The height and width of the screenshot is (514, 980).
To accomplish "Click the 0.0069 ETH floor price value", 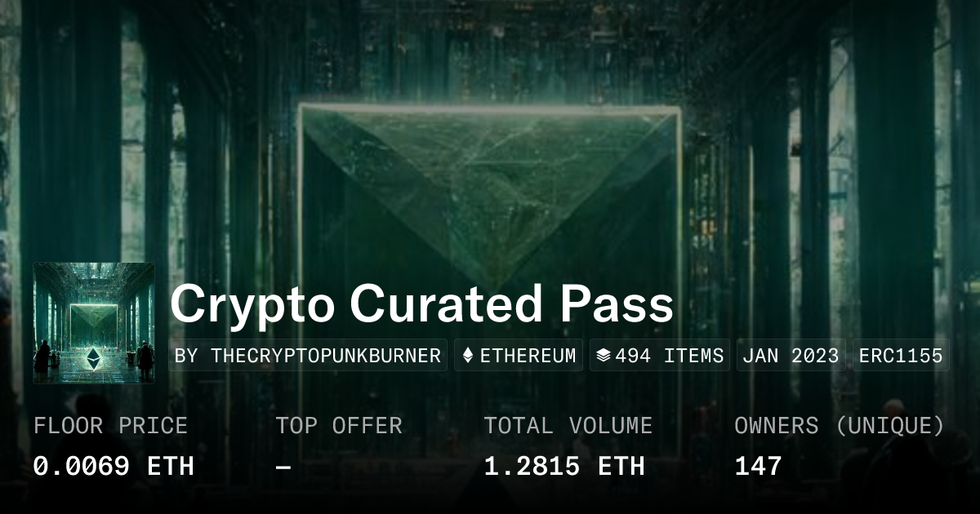I will coord(114,466).
